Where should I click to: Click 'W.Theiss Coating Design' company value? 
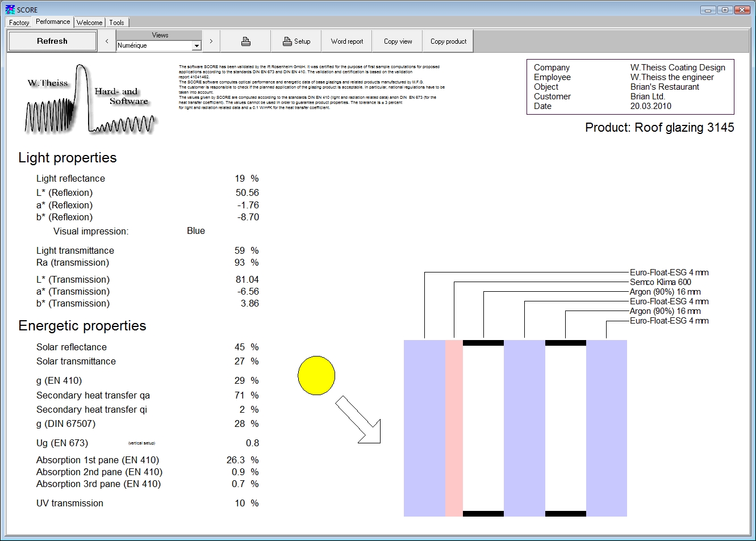pos(678,68)
